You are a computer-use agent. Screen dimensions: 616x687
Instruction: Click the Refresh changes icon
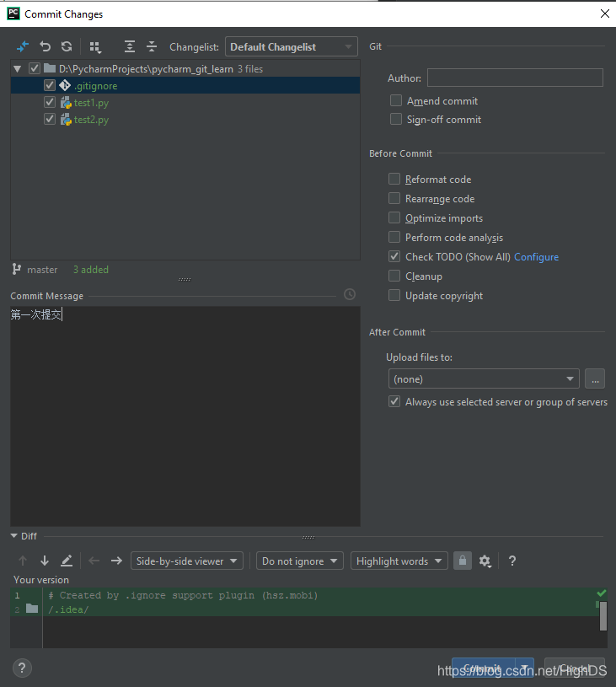point(67,46)
